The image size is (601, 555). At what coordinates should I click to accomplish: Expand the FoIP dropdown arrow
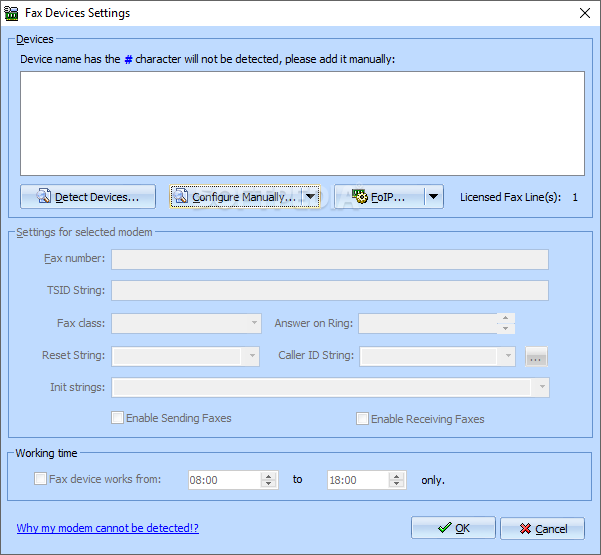coord(434,197)
